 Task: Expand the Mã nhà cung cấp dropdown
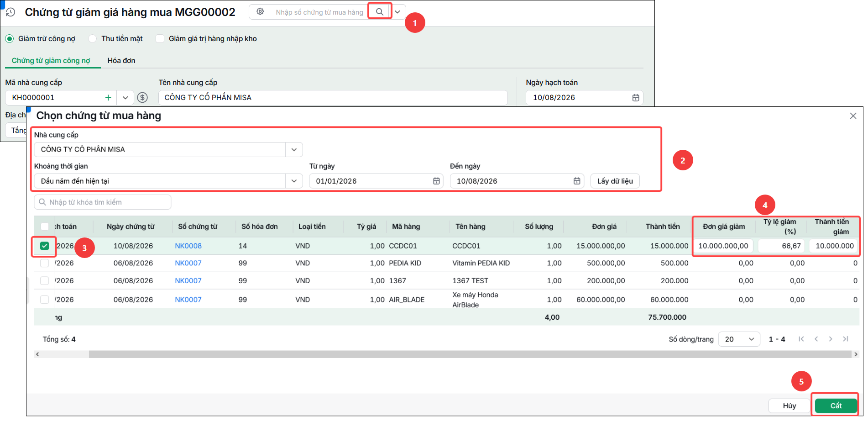click(x=125, y=98)
